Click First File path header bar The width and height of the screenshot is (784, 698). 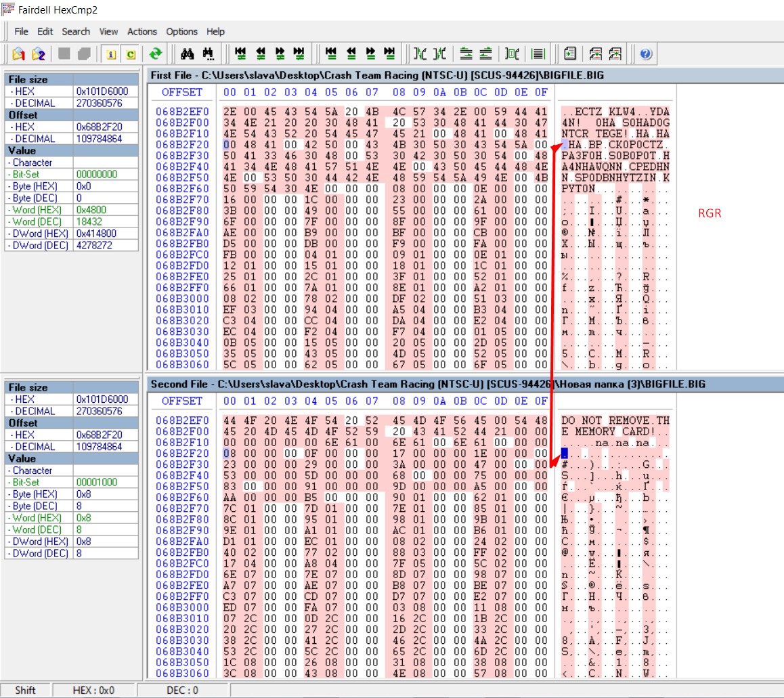tap(465, 76)
